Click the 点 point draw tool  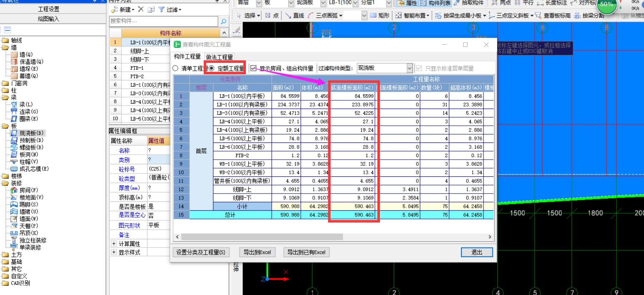(272, 15)
